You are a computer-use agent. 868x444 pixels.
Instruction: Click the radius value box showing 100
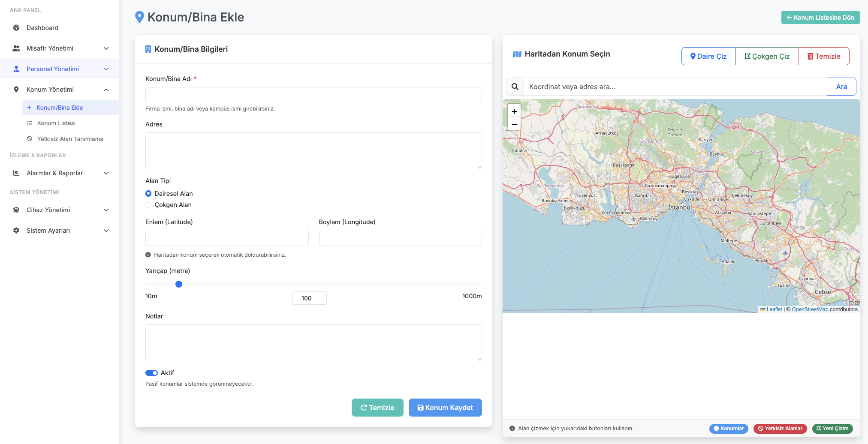coord(310,298)
